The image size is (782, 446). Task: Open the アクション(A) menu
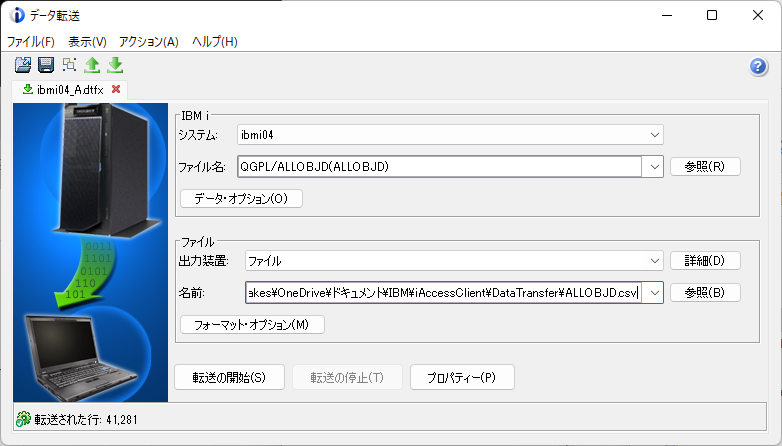pos(149,41)
